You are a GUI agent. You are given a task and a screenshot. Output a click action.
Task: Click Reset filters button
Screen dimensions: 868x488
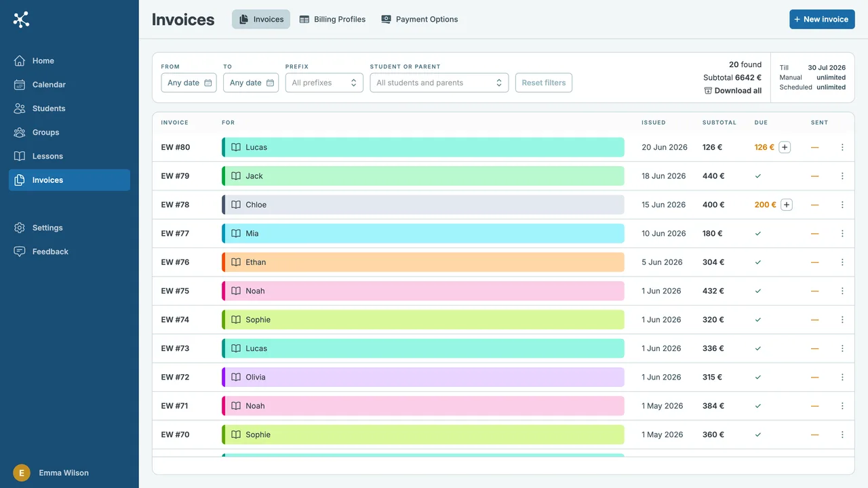tap(544, 83)
